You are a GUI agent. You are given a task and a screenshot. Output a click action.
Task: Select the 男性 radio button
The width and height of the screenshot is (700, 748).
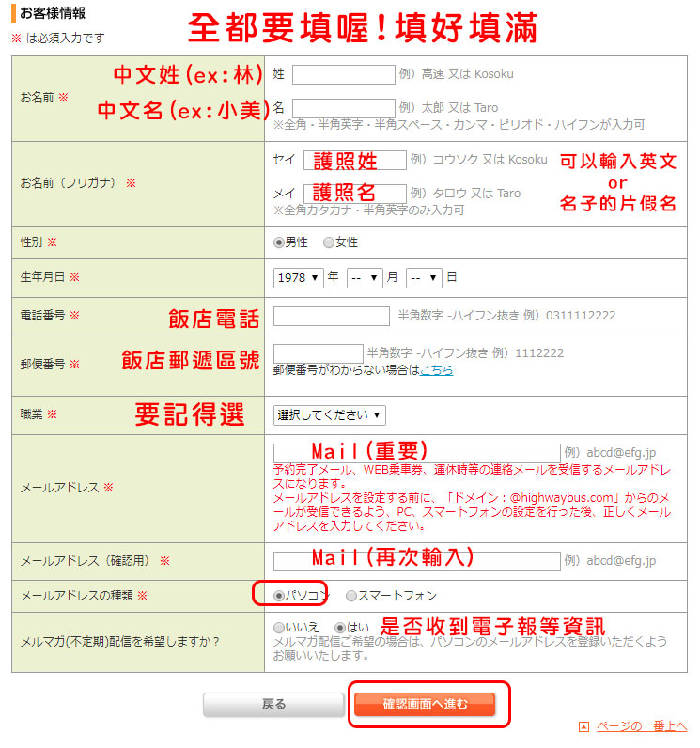(x=278, y=242)
